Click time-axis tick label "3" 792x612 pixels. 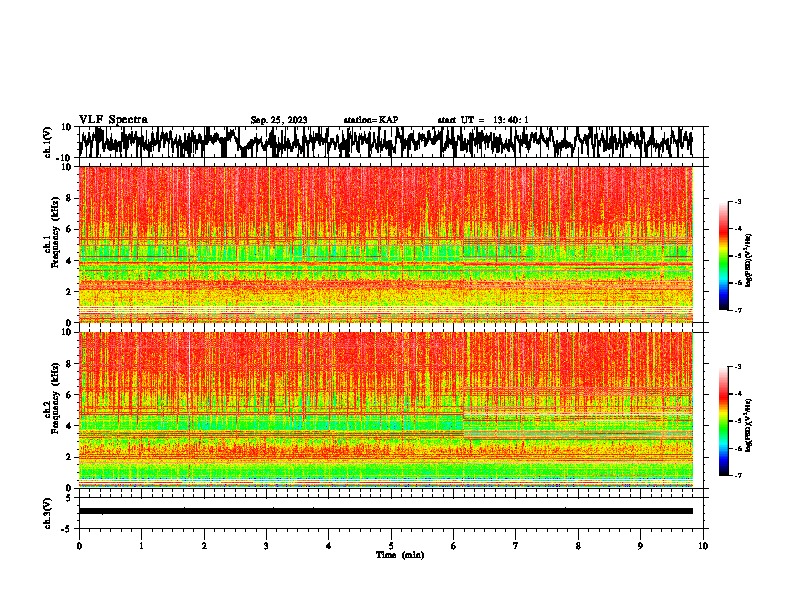pos(266,546)
